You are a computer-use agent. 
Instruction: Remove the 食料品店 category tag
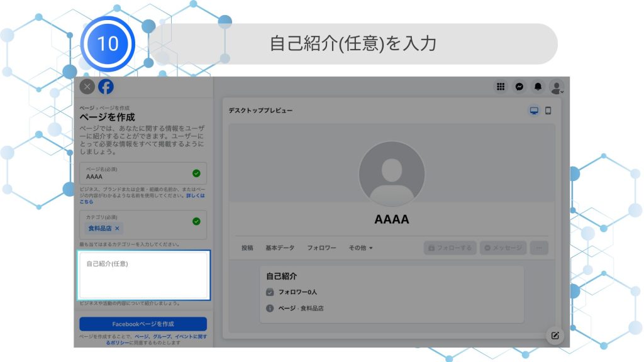(x=117, y=228)
